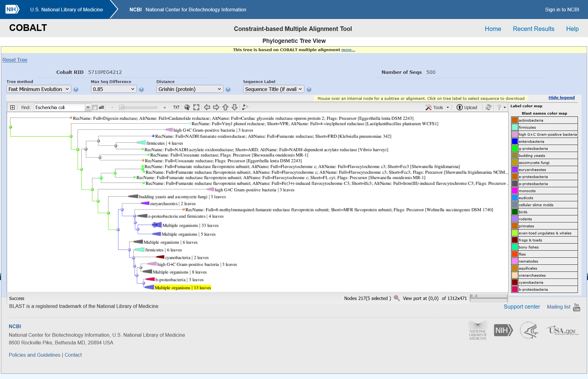Click the NIH footer logo
This screenshot has width=588, height=379.
503,330
